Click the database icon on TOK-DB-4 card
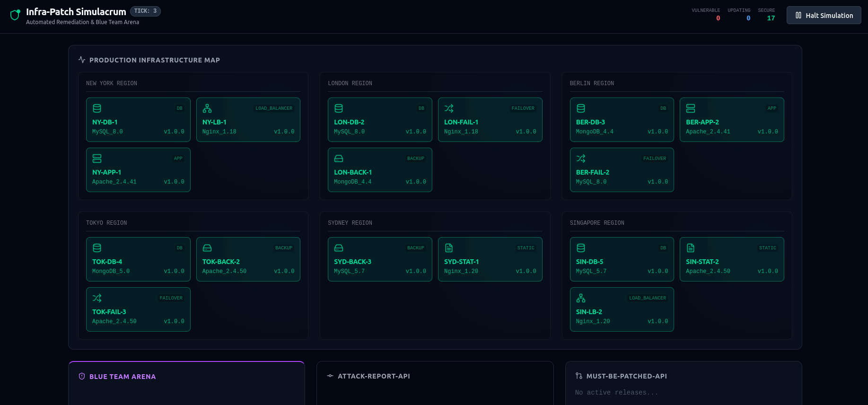Image resolution: width=868 pixels, height=405 pixels. coord(97,248)
